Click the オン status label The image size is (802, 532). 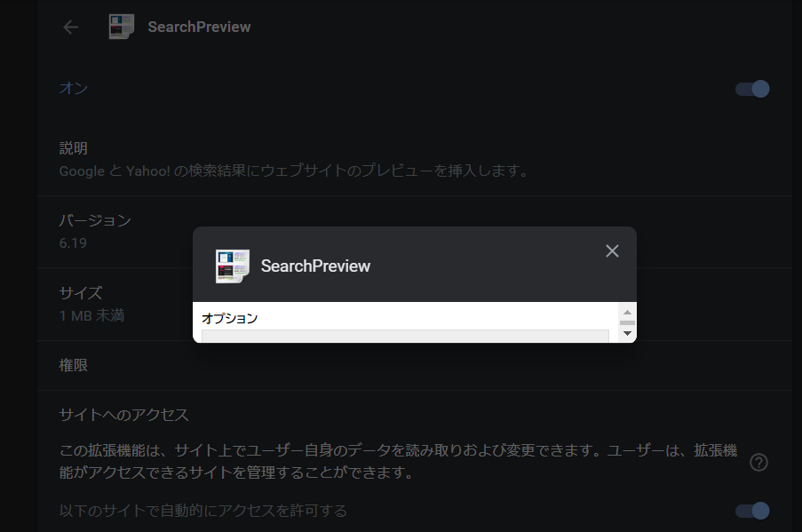(x=74, y=89)
